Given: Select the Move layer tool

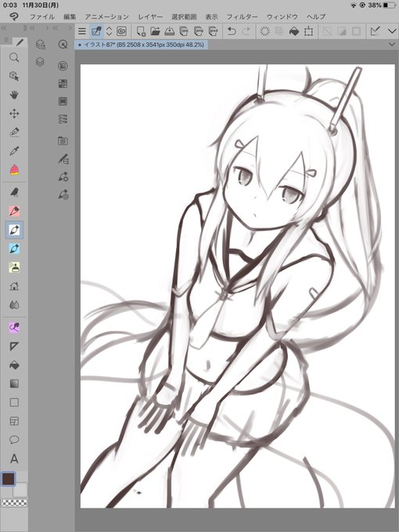Looking at the screenshot, I should click(14, 113).
